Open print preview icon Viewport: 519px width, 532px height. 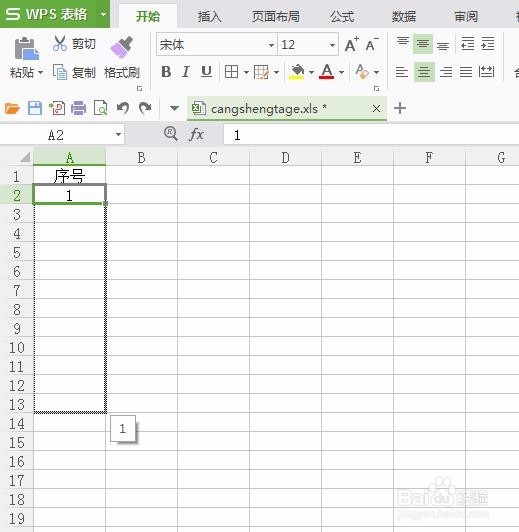point(100,108)
